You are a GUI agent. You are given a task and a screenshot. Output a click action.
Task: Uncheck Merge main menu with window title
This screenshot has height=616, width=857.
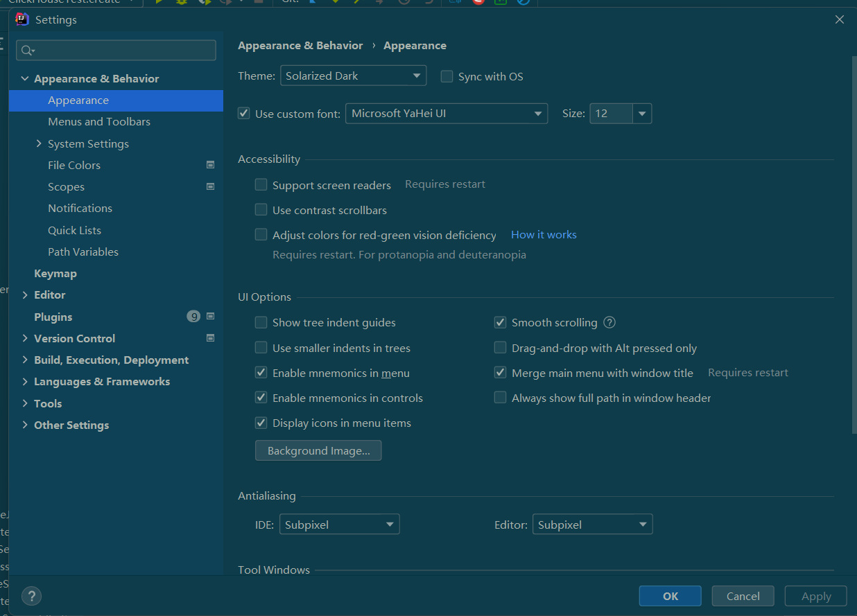(x=500, y=373)
